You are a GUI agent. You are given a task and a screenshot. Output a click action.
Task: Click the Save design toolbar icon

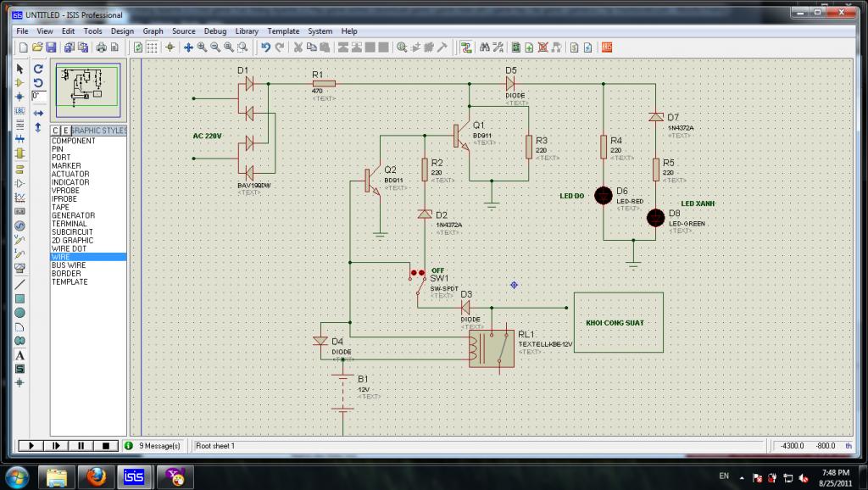51,47
